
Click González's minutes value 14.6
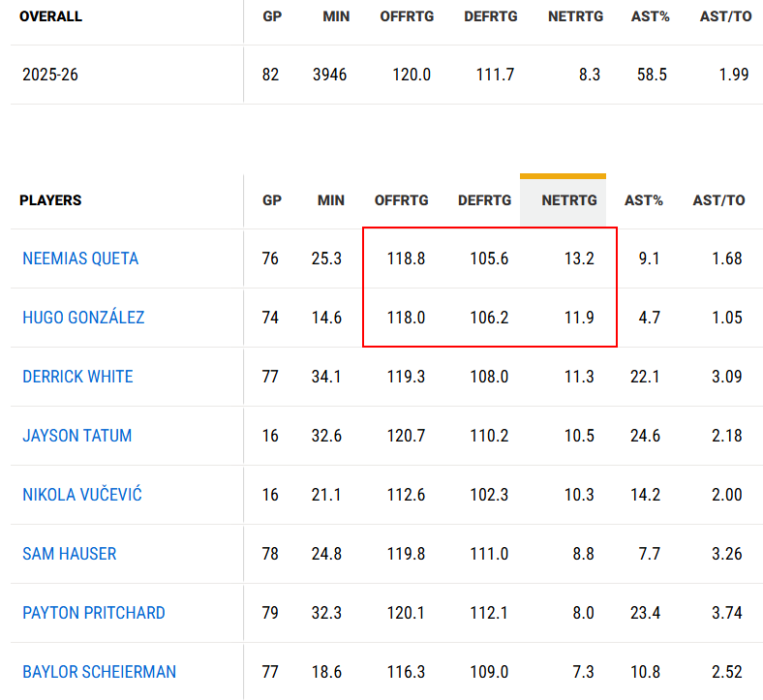point(326,318)
